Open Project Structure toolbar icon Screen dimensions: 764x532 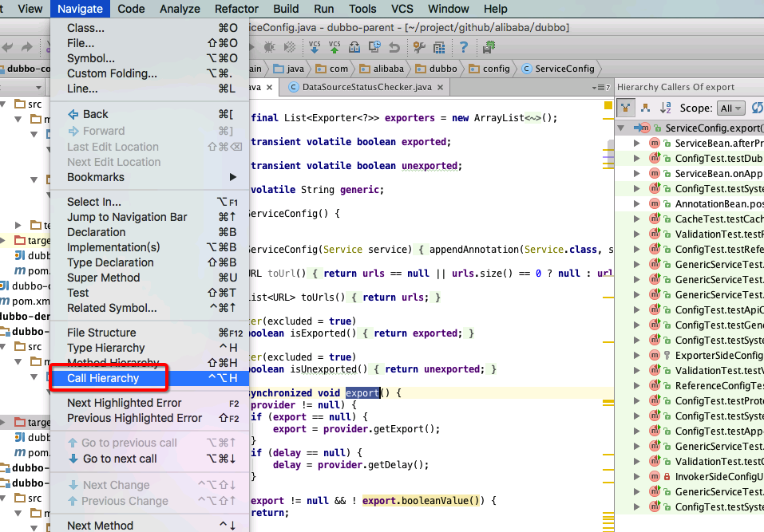439,47
